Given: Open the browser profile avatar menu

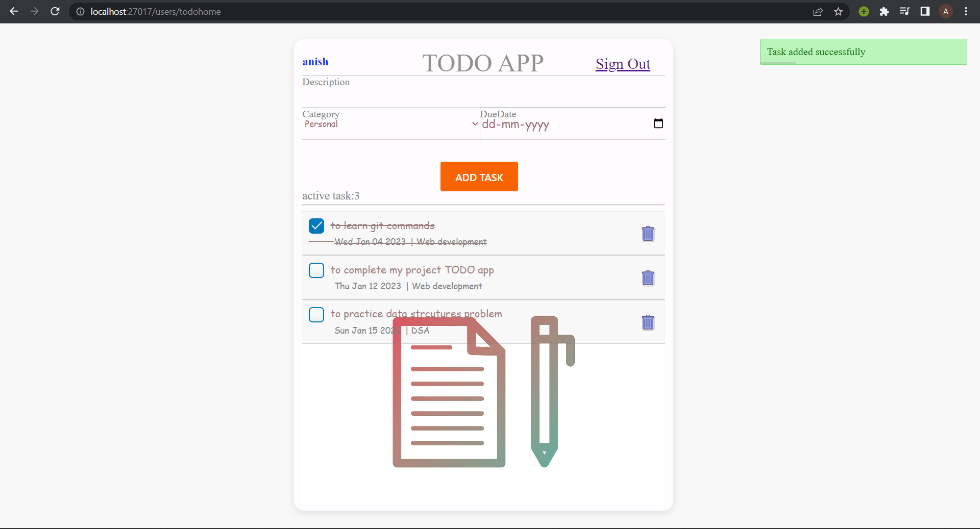Looking at the screenshot, I should coord(945,11).
